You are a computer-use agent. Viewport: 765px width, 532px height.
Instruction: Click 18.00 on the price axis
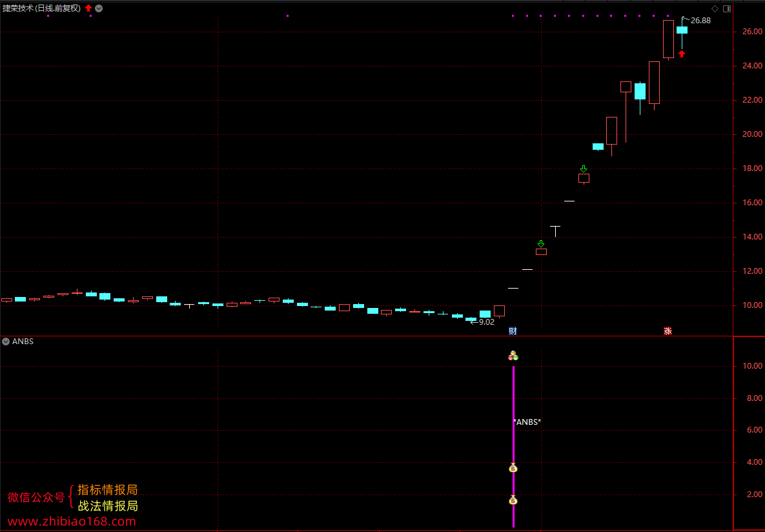(x=752, y=168)
